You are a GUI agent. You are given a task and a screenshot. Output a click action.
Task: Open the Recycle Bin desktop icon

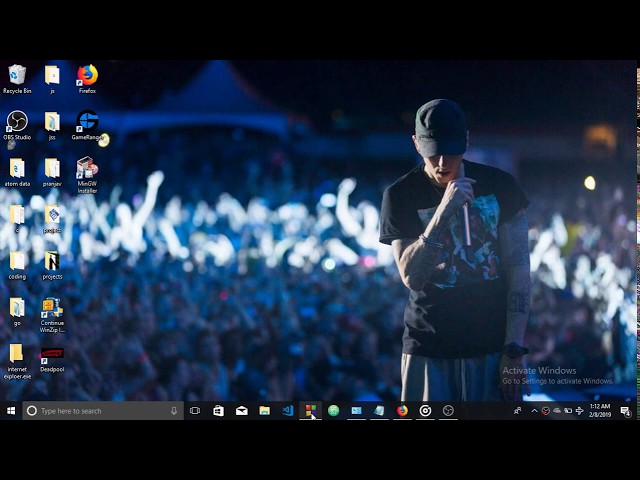coord(17,79)
